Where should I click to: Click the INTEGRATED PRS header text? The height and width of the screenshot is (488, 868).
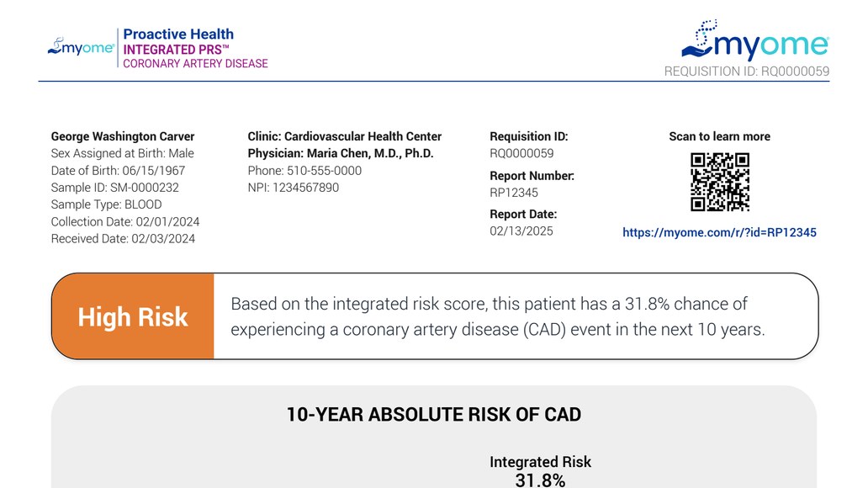[x=176, y=50]
